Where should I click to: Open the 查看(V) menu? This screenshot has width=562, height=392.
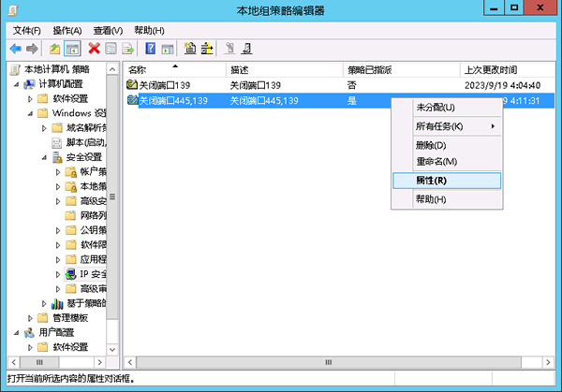point(108,31)
